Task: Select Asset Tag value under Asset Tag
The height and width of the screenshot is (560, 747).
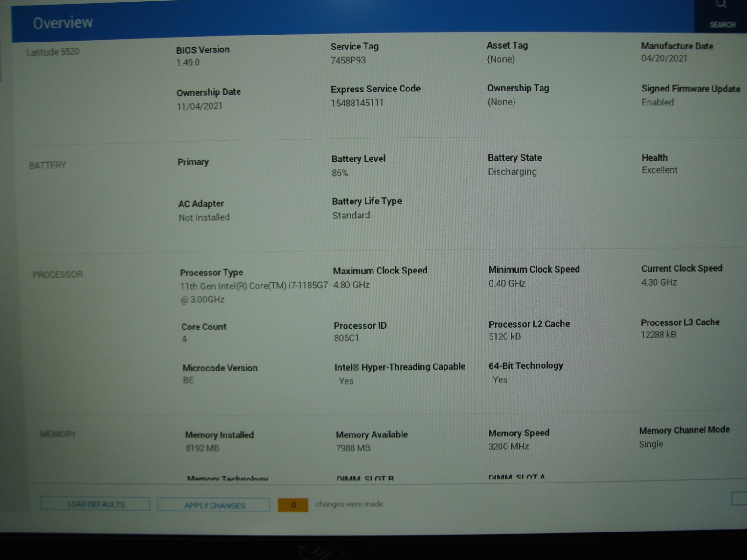Action: point(501,59)
